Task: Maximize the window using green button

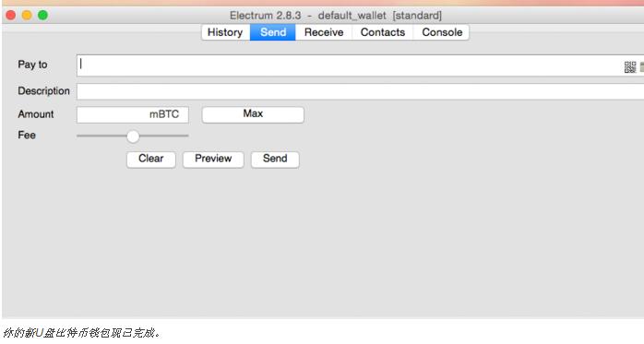Action: (42, 16)
